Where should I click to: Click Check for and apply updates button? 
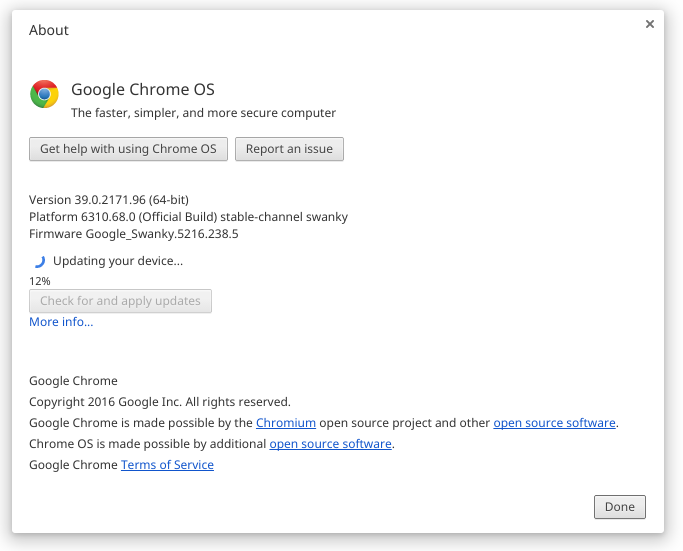click(120, 301)
